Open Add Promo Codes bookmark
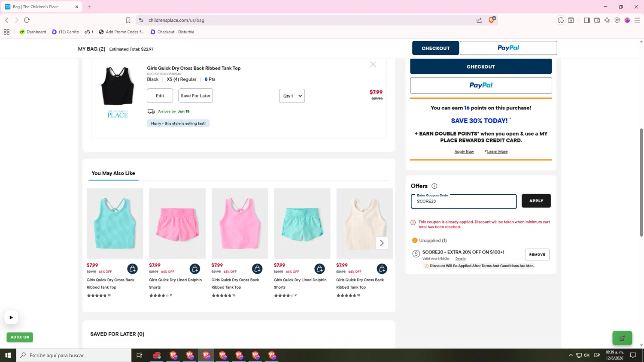Image resolution: width=644 pixels, height=362 pixels. pos(122,32)
